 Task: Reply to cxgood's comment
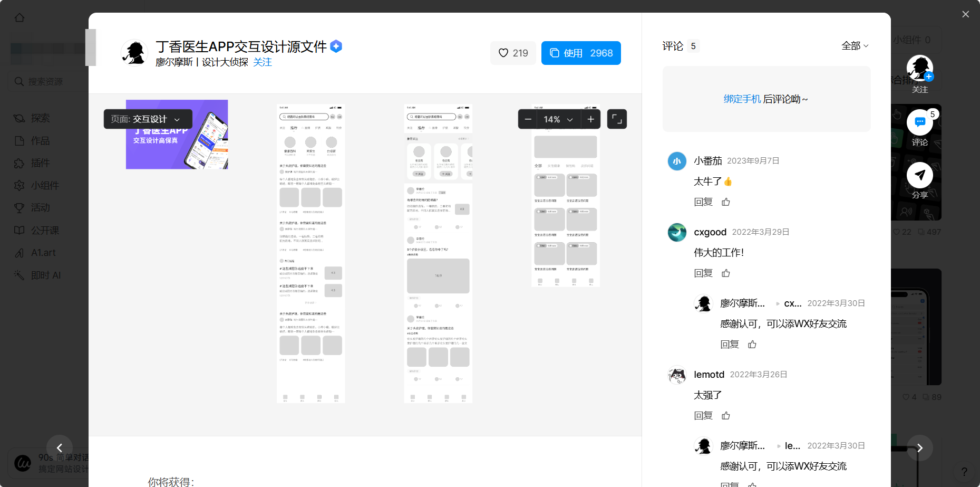point(703,273)
